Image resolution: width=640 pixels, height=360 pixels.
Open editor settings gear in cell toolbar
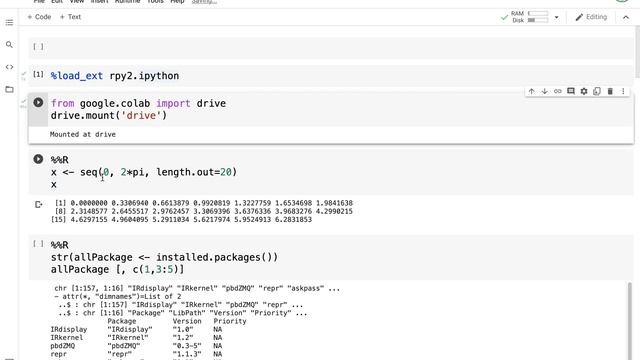click(584, 91)
